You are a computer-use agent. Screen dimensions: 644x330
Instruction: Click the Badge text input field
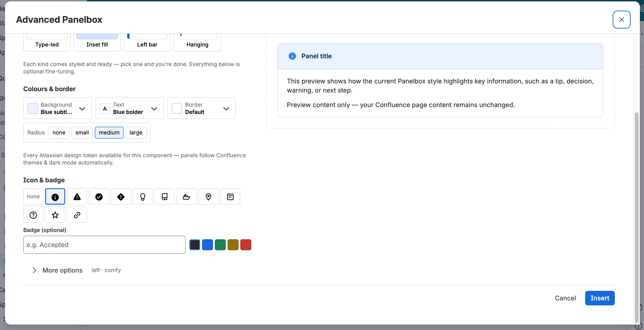(x=104, y=245)
